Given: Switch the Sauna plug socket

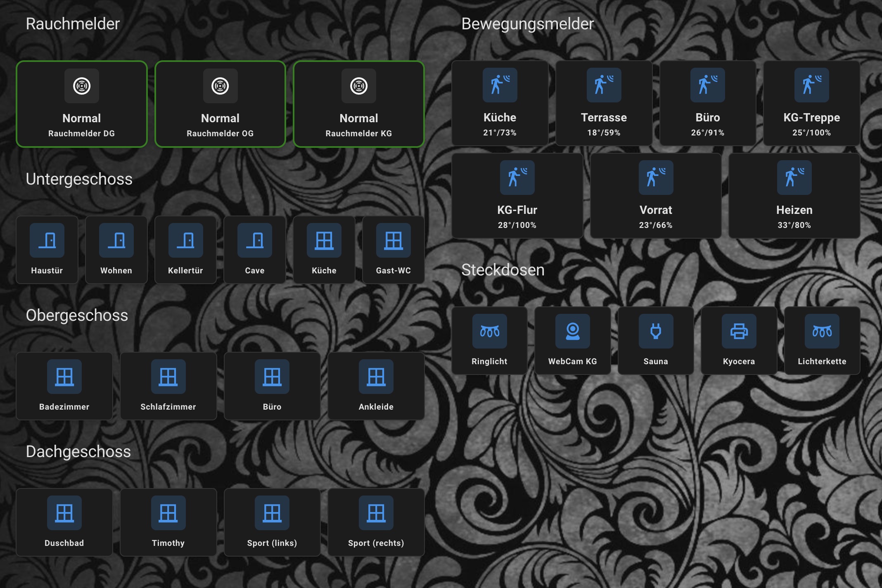Looking at the screenshot, I should [656, 340].
